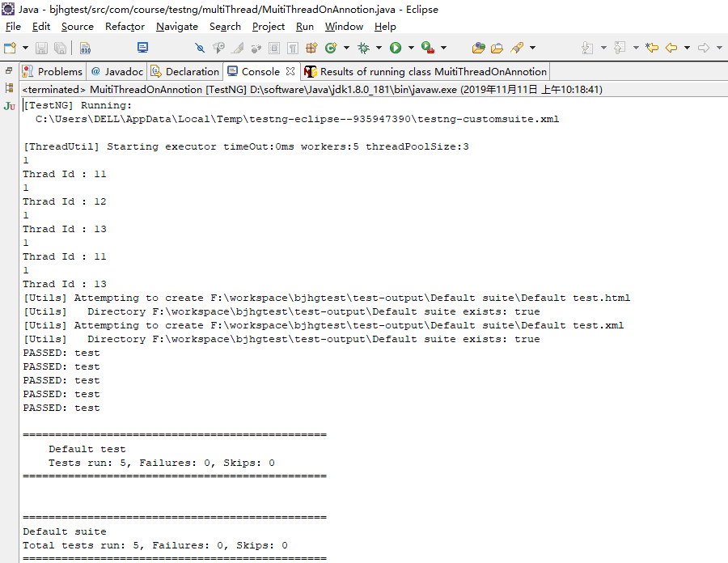
Task: Open the New Wizard icon
Action: click(x=8, y=49)
